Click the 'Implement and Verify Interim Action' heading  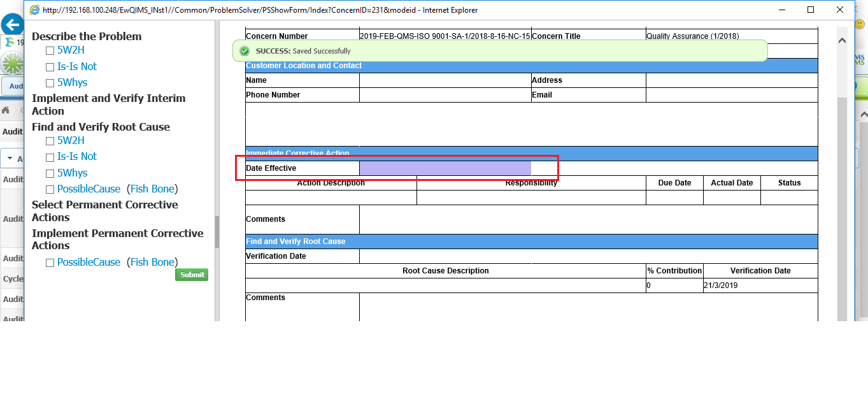(x=109, y=105)
